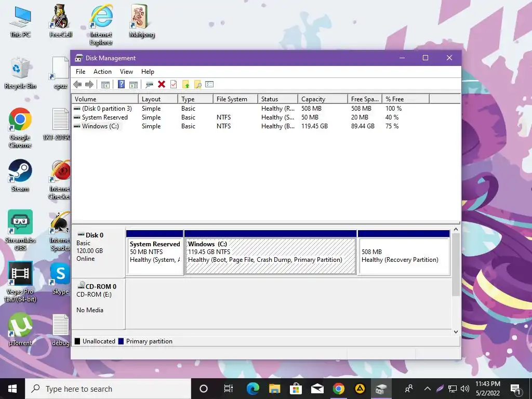The image size is (532, 399).
Task: Open the Action menu
Action: pos(102,72)
